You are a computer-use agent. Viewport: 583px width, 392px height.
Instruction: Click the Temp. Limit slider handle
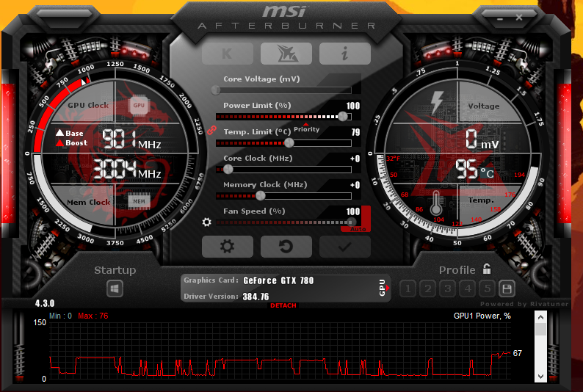pos(289,142)
